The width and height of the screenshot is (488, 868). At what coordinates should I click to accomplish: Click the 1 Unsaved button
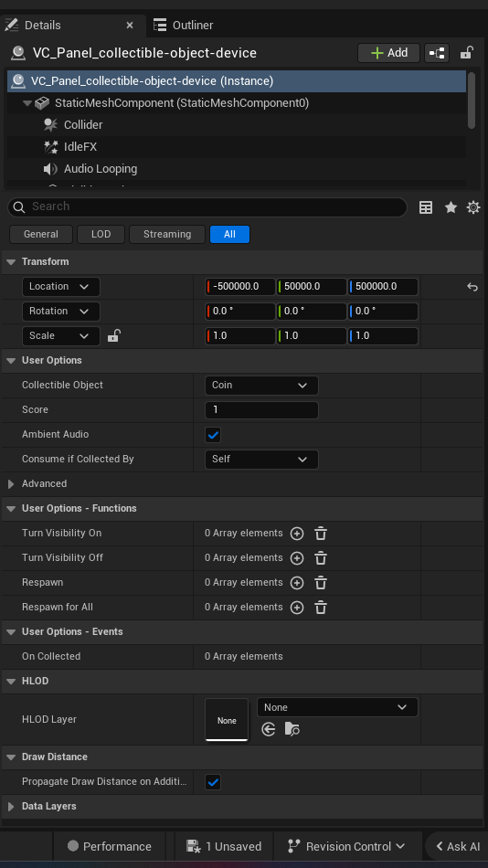(224, 846)
